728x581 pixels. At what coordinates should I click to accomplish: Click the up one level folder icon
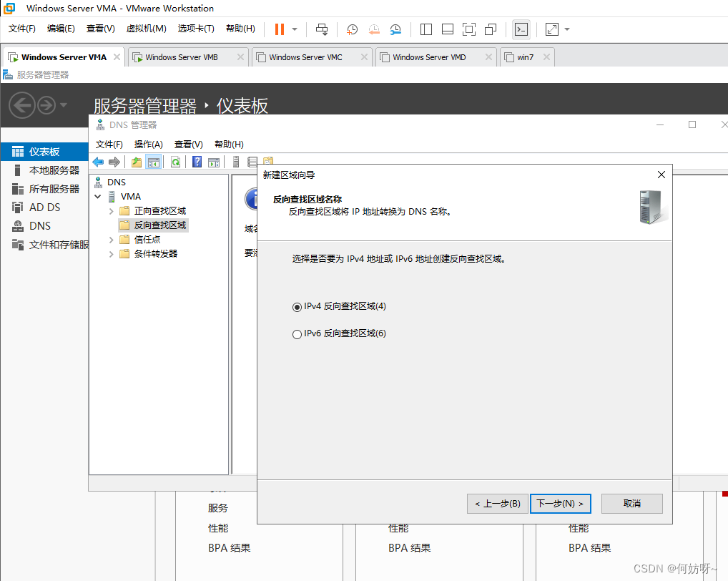[x=137, y=162]
